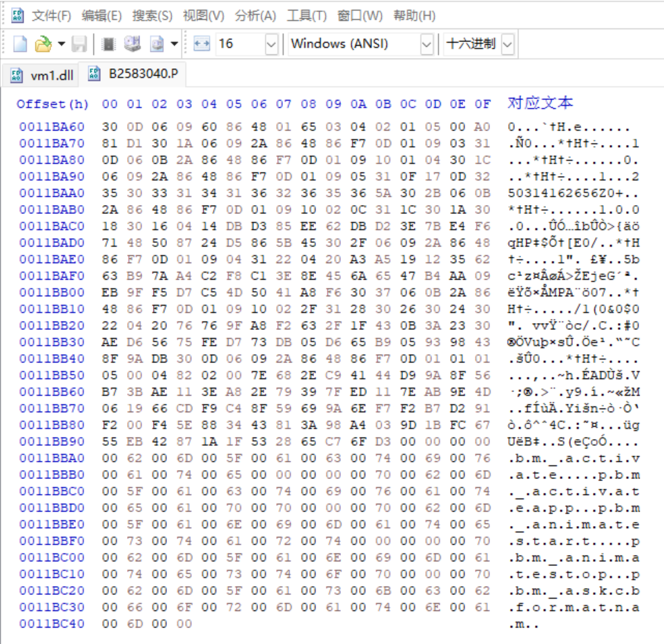Open the bytes per row dropdown arrow

click(271, 44)
